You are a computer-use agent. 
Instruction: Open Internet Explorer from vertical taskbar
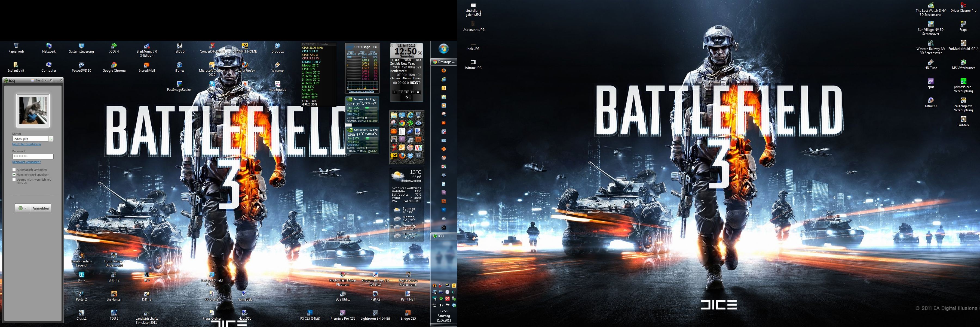[444, 80]
